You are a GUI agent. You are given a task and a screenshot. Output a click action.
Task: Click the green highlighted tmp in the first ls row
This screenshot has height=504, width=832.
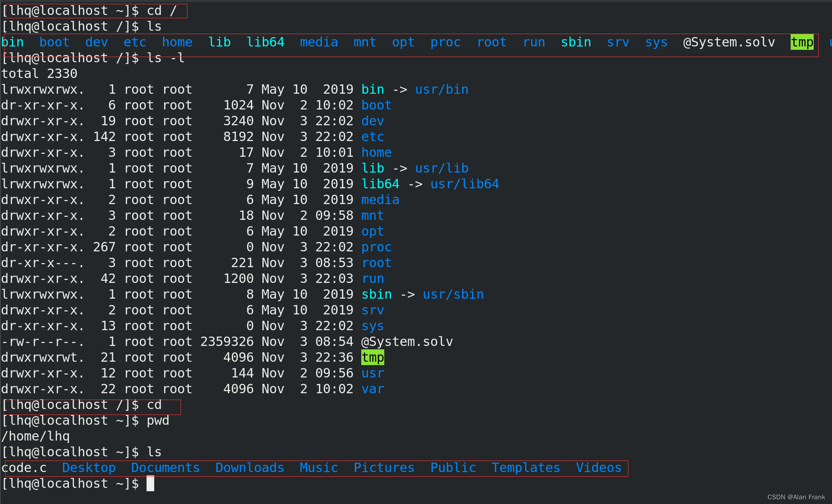click(802, 42)
